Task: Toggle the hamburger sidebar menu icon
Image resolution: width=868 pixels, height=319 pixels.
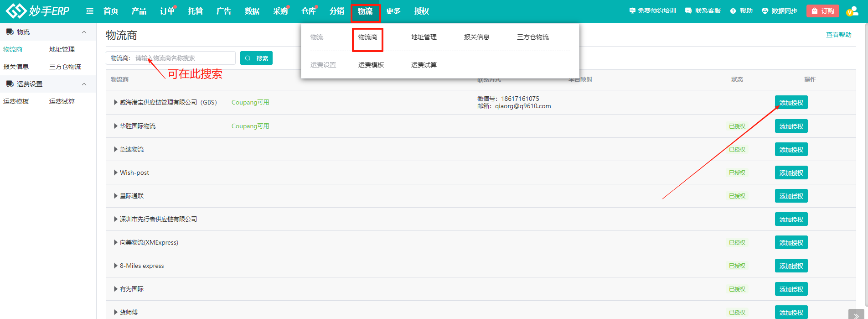Action: coord(90,11)
